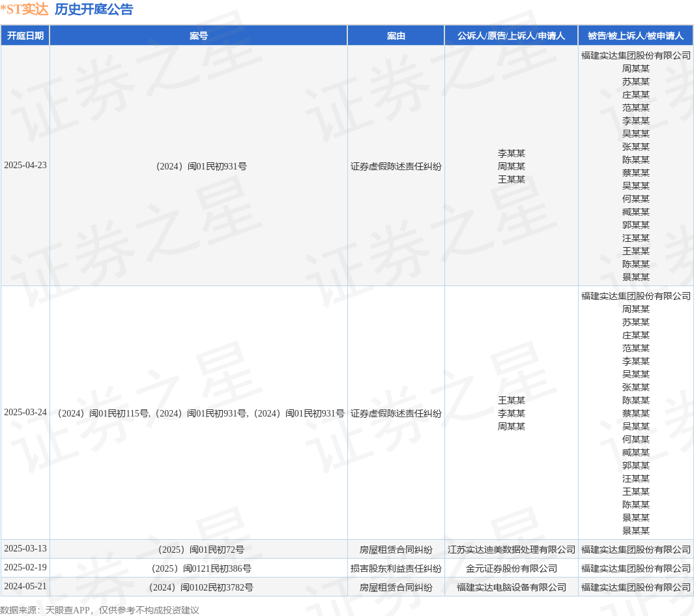Click defendant 何某某 in the 2025-03-24 row

click(635, 439)
